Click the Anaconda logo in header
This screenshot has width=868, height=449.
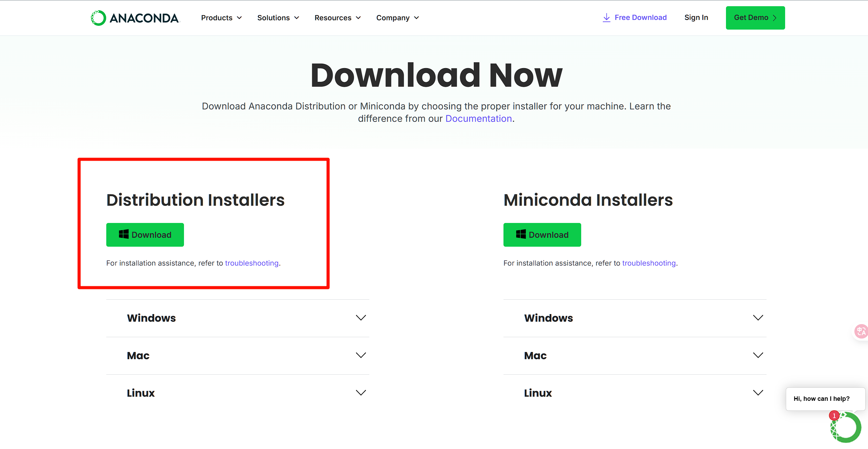(135, 18)
